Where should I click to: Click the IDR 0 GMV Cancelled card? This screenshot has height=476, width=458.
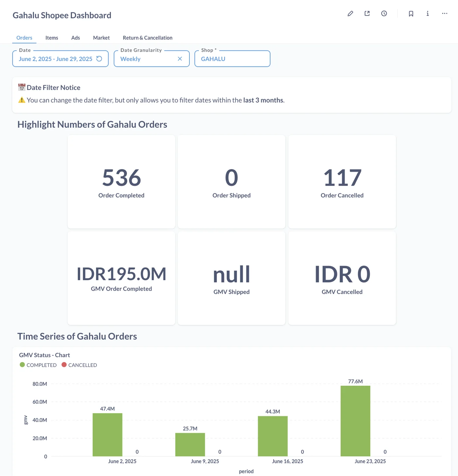[342, 278]
